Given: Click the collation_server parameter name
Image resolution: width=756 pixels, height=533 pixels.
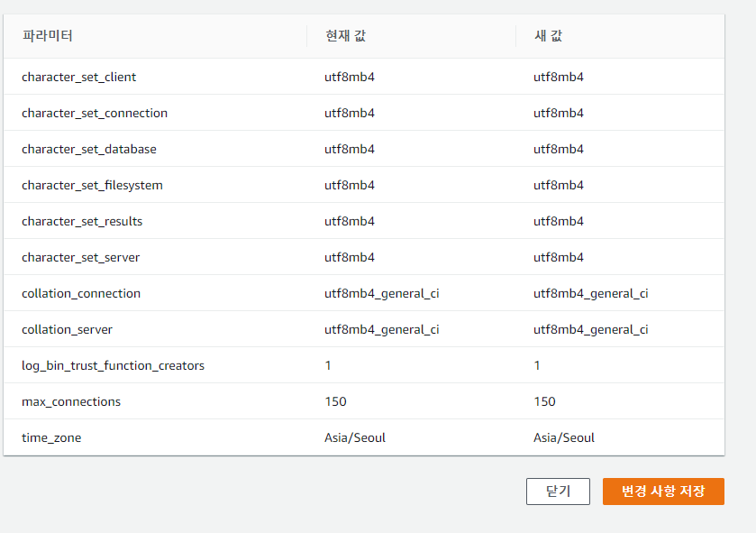Looking at the screenshot, I should click(67, 329).
